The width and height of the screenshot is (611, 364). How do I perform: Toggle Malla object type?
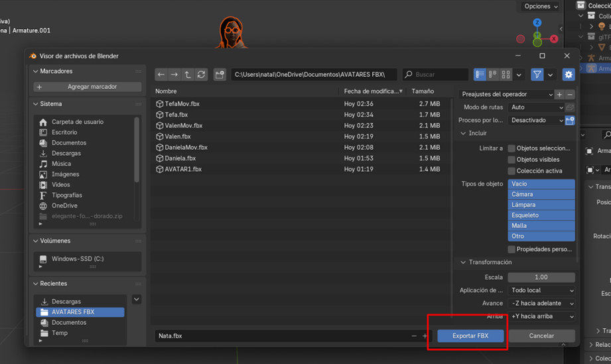click(x=541, y=226)
